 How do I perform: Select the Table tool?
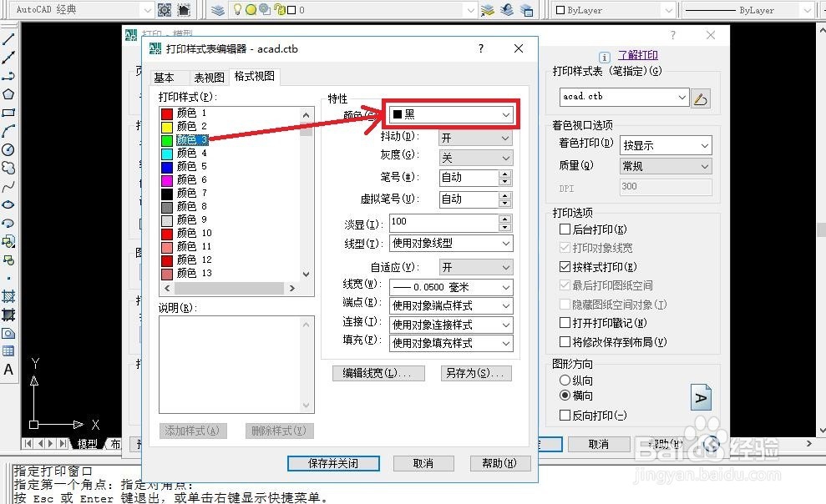pyautogui.click(x=8, y=351)
